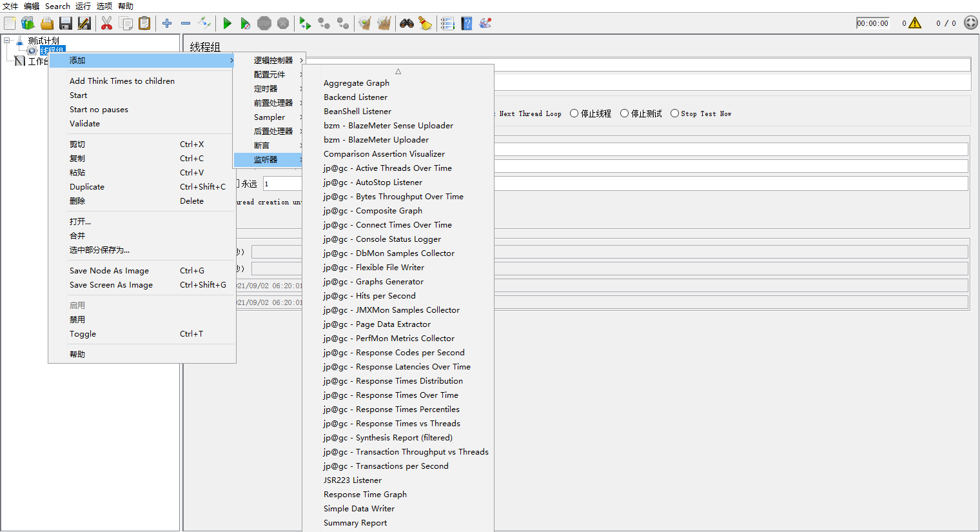The width and height of the screenshot is (980, 532).
Task: Collapse the 测试计划 tree node
Action: tap(7, 40)
